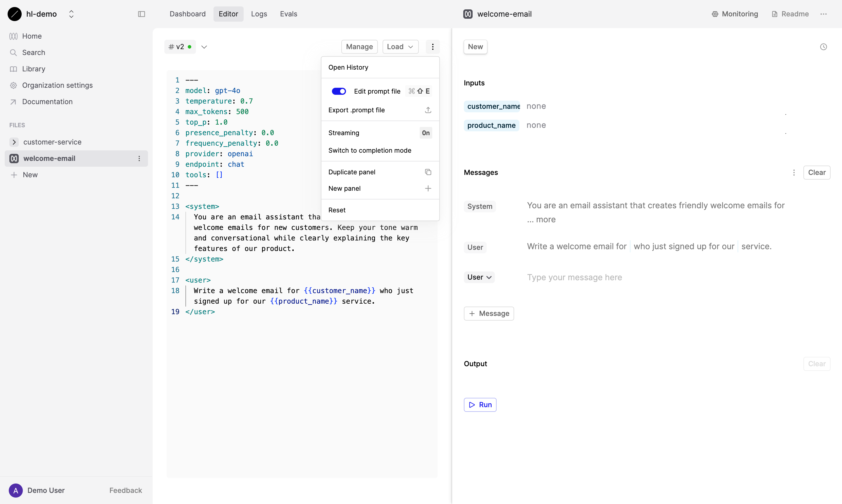Collapse the sidebar with the panel icon
This screenshot has height=504, width=842.
142,14
